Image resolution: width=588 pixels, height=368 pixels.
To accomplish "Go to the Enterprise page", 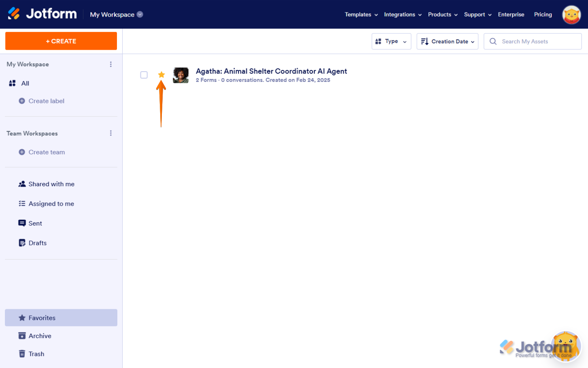I will click(511, 15).
